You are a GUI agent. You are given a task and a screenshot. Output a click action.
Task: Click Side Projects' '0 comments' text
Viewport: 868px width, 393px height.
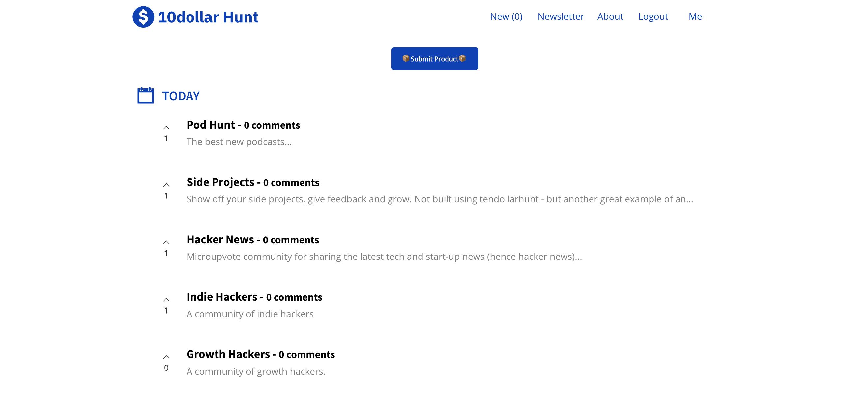(x=291, y=182)
